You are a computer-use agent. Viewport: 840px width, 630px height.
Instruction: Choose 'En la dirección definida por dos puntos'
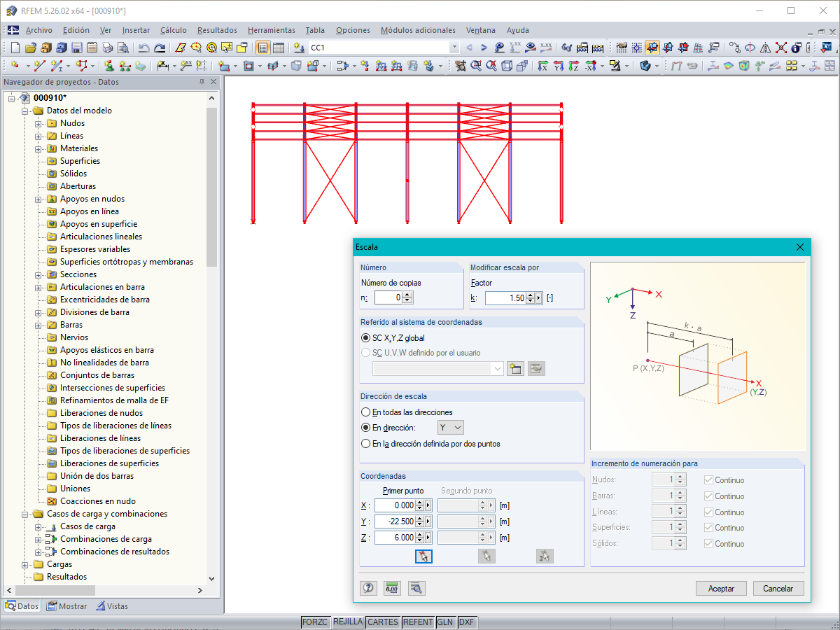click(x=365, y=444)
